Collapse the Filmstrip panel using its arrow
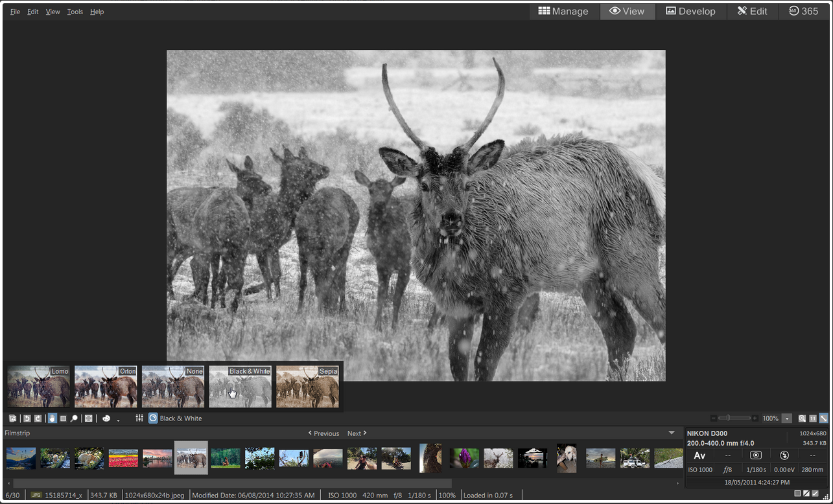The height and width of the screenshot is (504, 833). (672, 433)
